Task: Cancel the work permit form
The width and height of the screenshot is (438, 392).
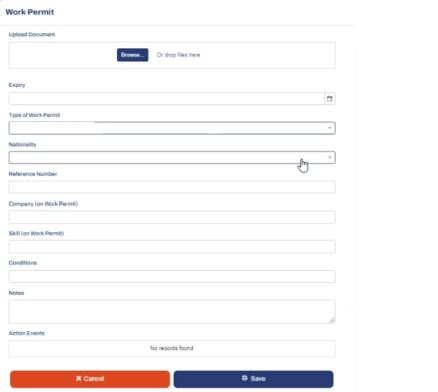Action: click(x=90, y=379)
